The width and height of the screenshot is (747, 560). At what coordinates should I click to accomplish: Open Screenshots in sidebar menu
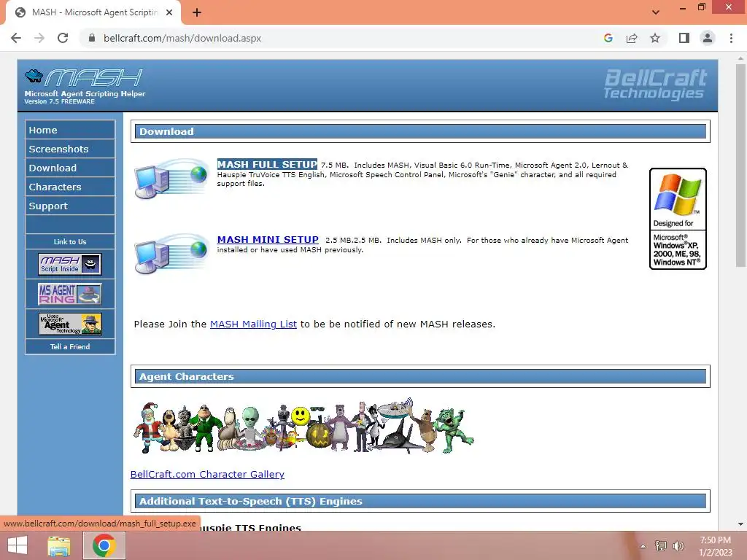click(x=70, y=149)
